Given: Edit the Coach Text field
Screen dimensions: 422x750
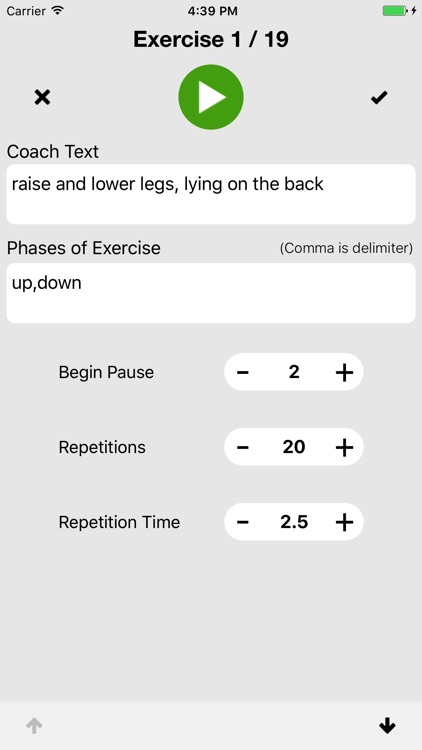Looking at the screenshot, I should (x=211, y=194).
